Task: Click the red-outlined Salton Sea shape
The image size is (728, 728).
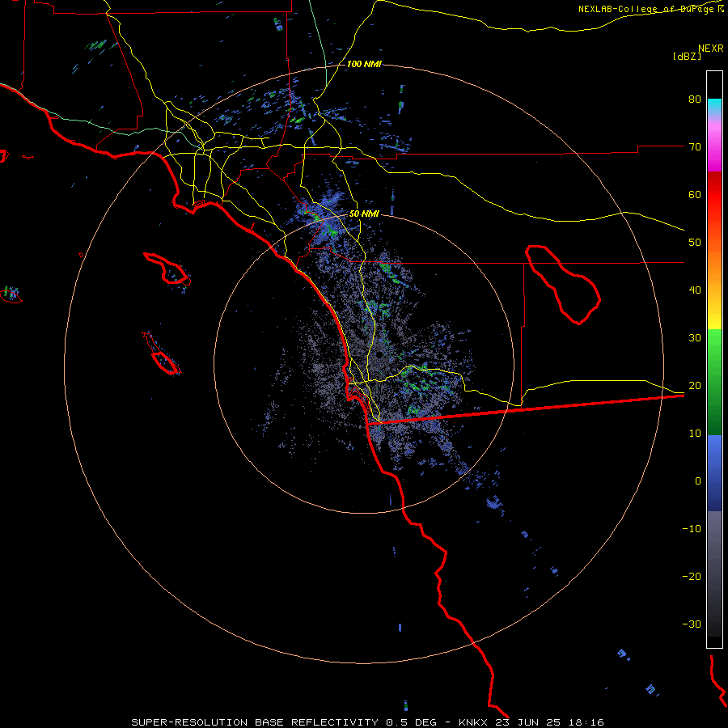Action: pyautogui.click(x=563, y=285)
